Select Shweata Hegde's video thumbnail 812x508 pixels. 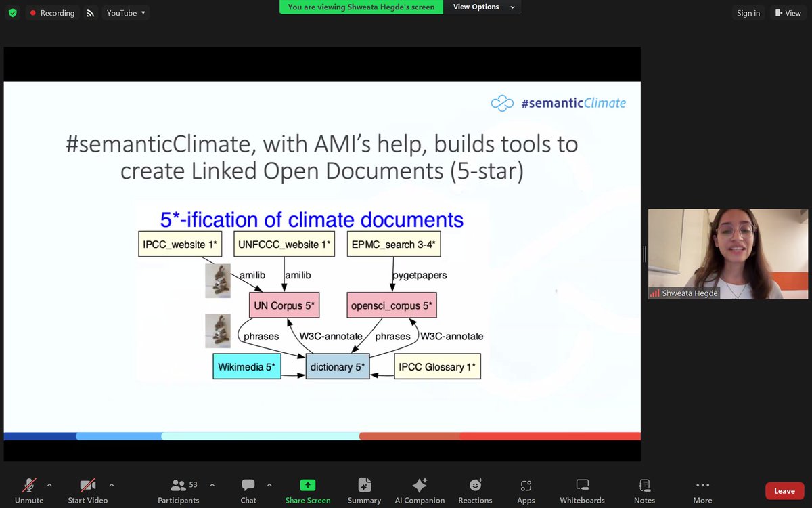click(728, 254)
